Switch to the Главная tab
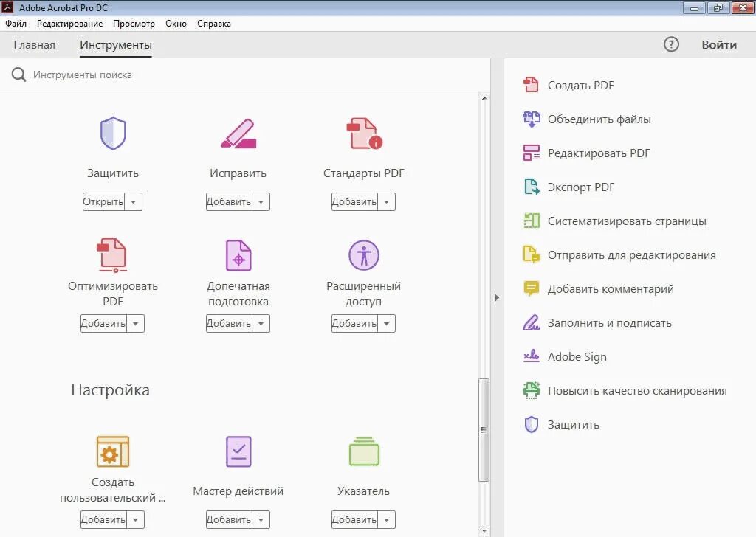Screen dimensions: 756x537 click(34, 44)
